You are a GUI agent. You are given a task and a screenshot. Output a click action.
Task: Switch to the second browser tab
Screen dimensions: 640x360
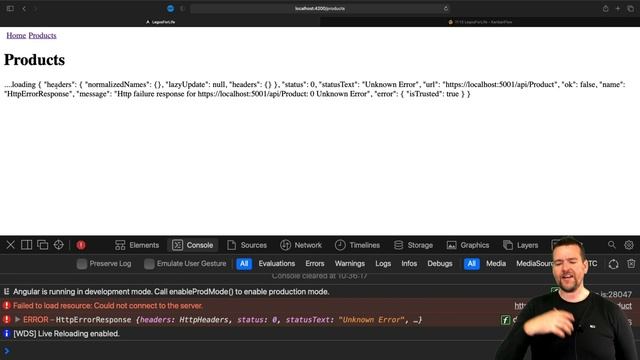click(480, 22)
